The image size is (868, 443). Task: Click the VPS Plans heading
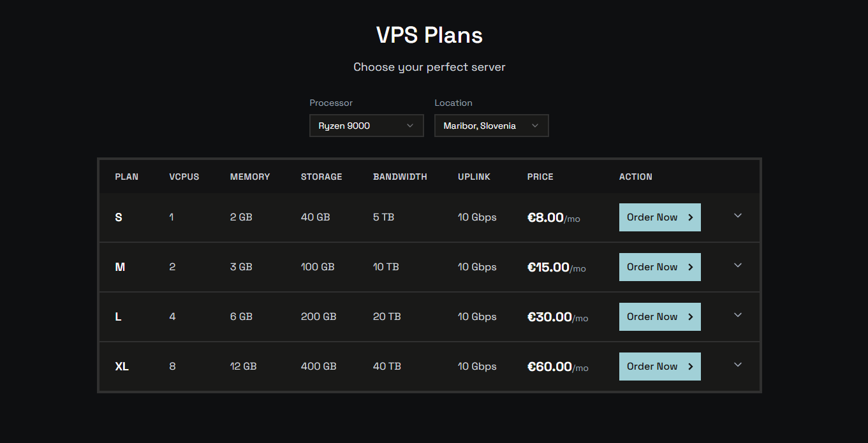(x=429, y=35)
